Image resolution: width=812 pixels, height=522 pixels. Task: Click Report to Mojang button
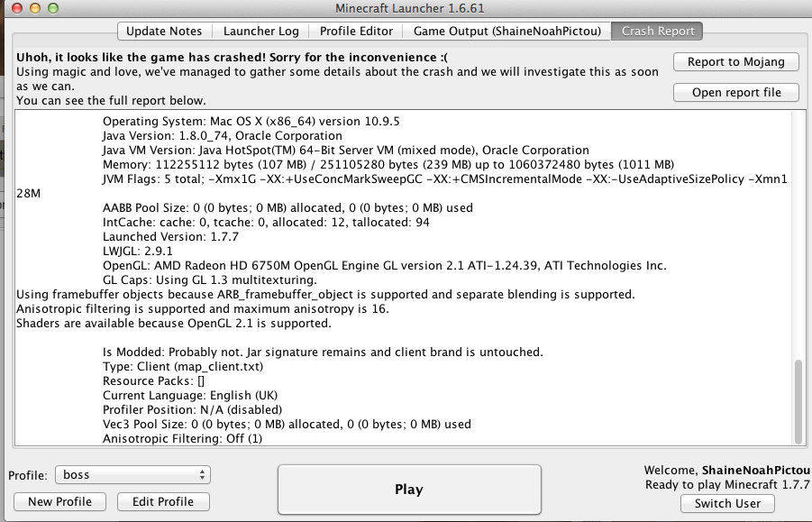click(x=736, y=61)
